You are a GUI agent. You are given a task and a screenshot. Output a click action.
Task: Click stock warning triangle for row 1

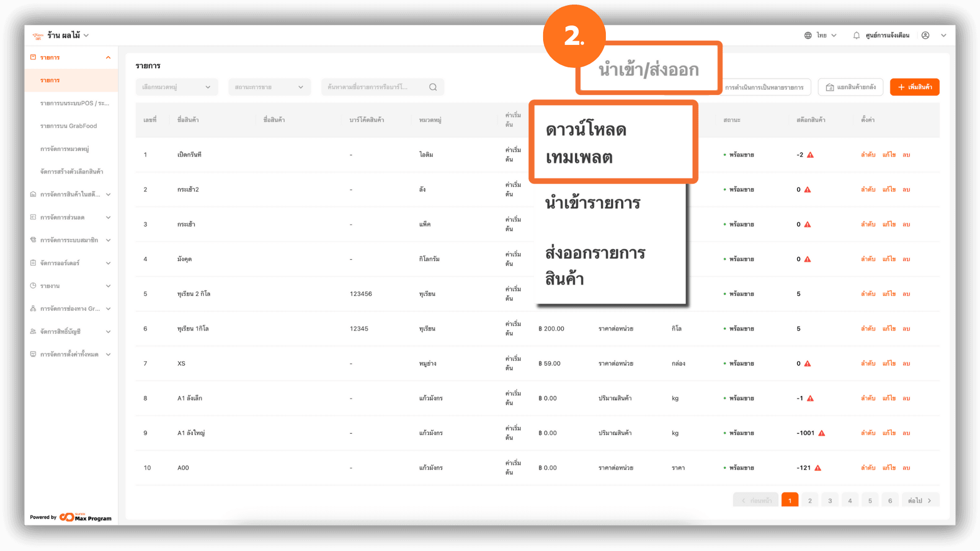point(810,155)
